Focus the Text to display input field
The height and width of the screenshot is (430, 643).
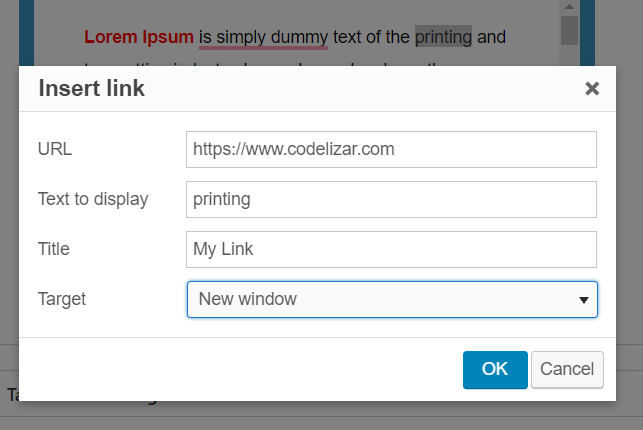point(391,199)
